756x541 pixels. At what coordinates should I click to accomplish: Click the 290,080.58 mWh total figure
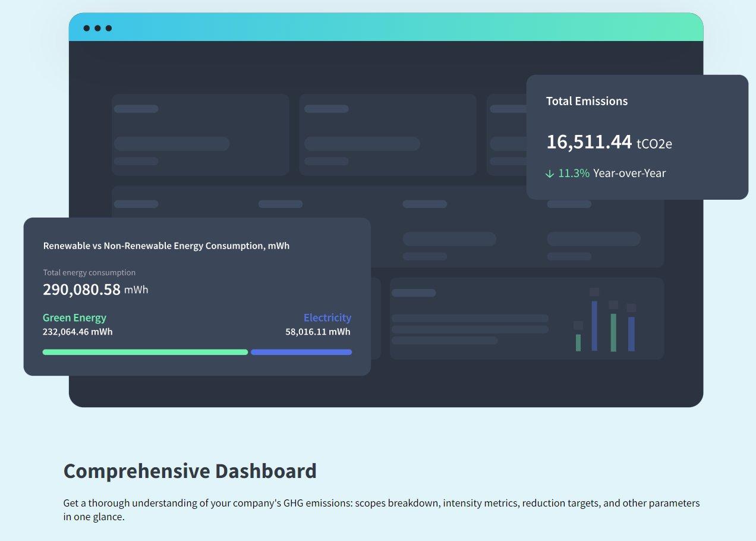point(95,290)
